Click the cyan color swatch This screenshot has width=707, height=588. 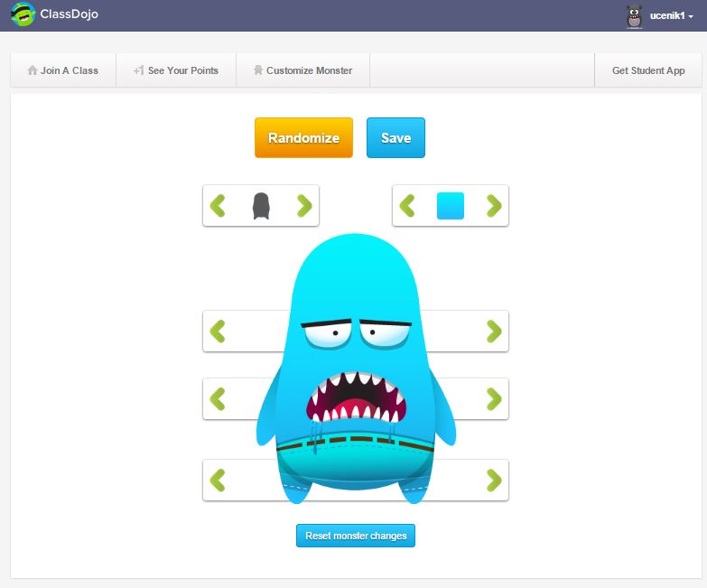[451, 206]
